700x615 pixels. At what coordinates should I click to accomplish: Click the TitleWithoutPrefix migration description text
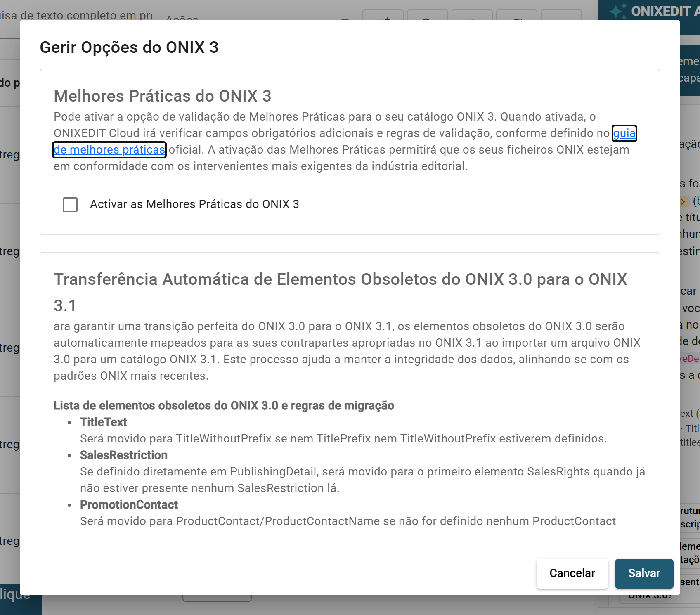click(343, 438)
